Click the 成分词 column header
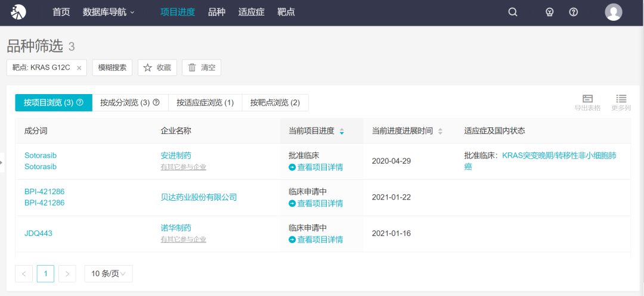 36,131
